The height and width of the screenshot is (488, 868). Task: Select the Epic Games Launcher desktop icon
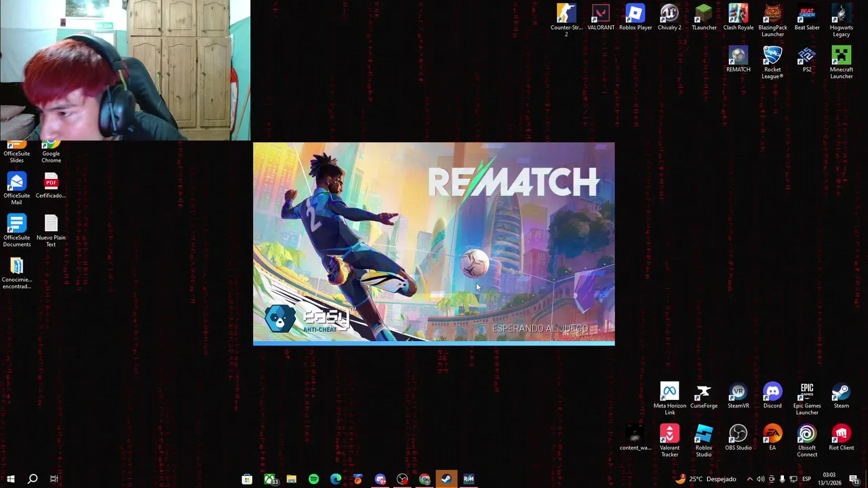coord(807,399)
